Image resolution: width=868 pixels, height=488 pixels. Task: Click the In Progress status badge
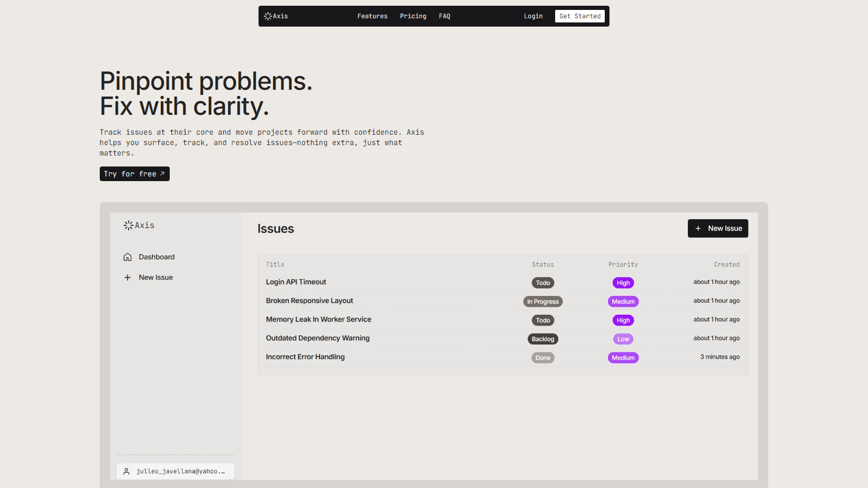click(543, 302)
